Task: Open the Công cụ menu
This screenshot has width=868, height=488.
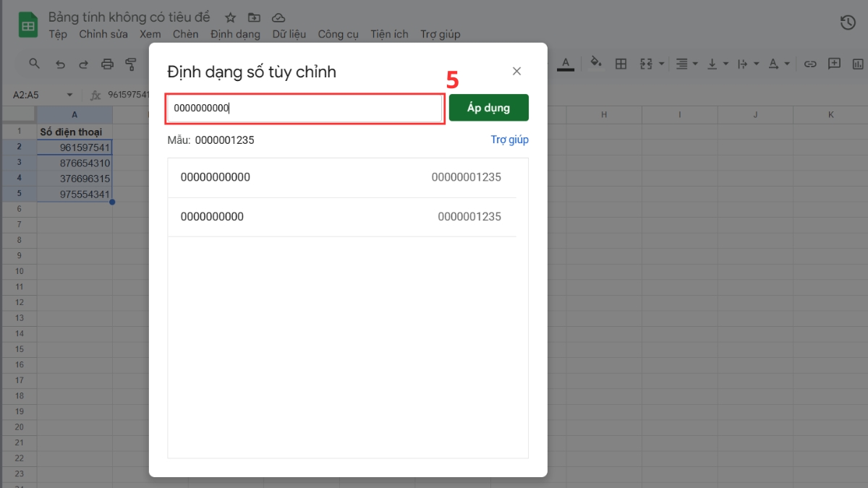Action: [x=339, y=34]
